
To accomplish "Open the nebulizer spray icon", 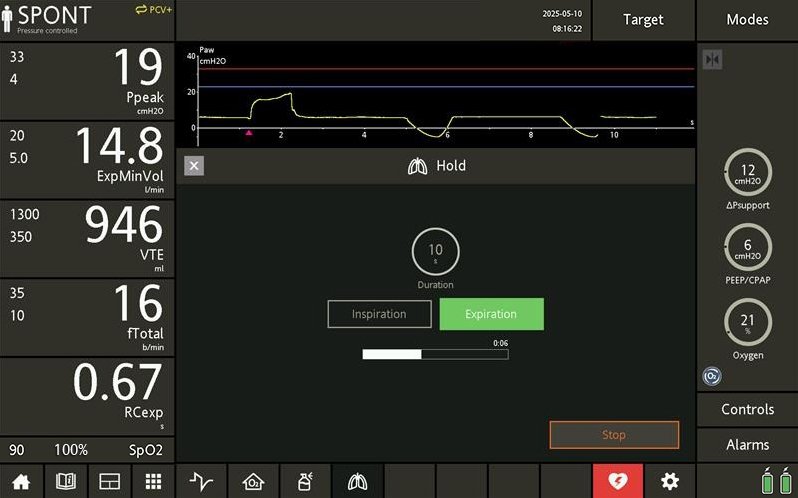I will [305, 481].
